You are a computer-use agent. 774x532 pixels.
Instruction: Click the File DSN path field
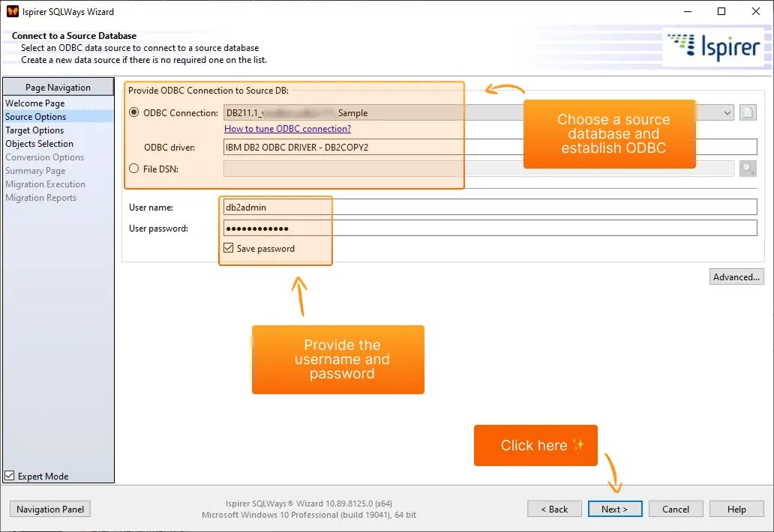[x=478, y=169]
